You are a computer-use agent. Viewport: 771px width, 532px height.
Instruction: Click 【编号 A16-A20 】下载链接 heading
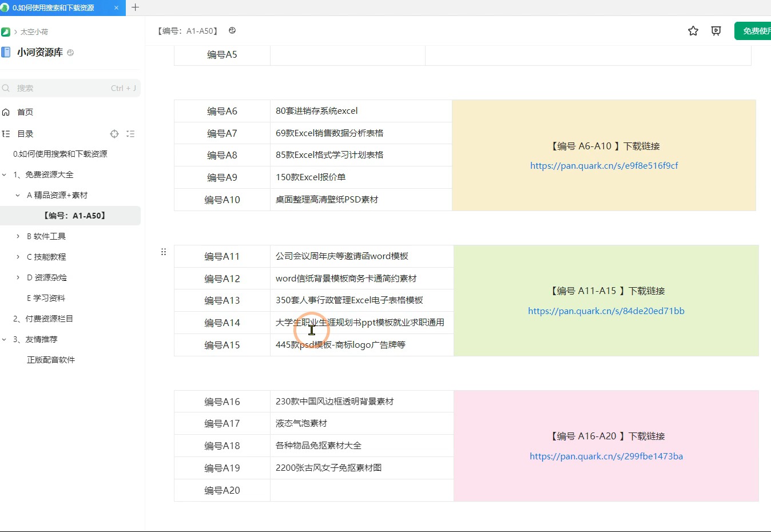pos(606,436)
